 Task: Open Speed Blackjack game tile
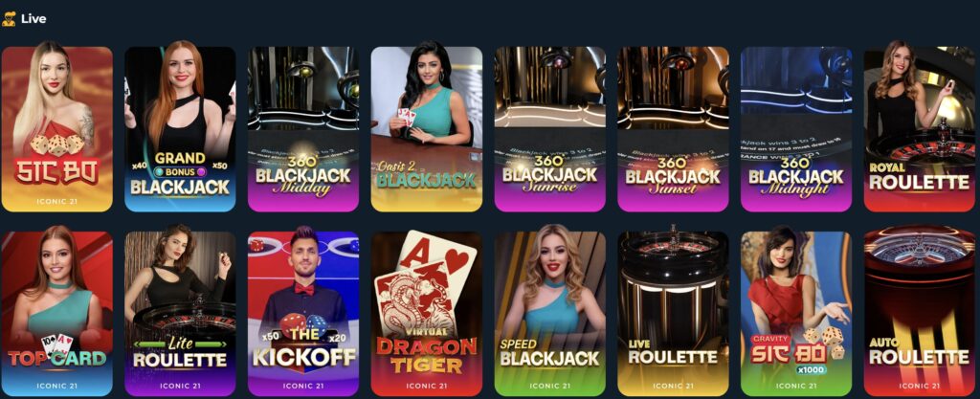[550, 314]
